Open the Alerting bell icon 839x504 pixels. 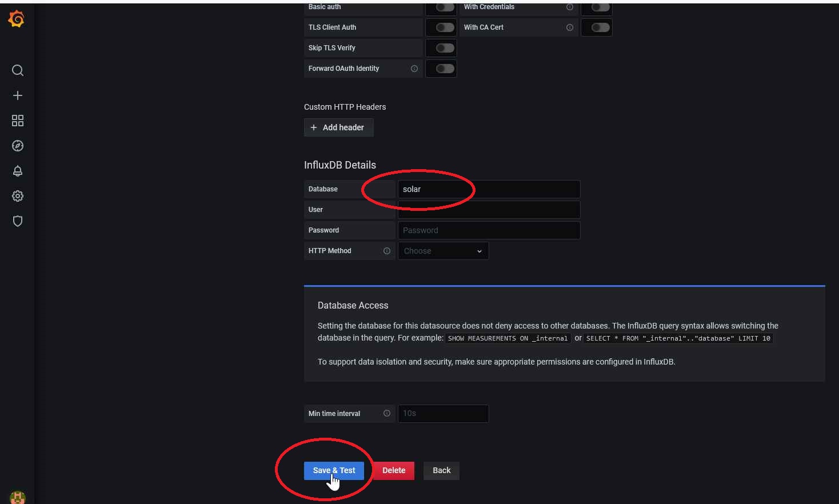18,171
